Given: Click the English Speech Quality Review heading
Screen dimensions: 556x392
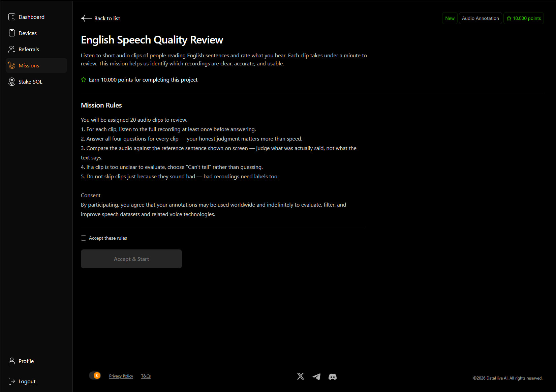Looking at the screenshot, I should click(x=152, y=40).
